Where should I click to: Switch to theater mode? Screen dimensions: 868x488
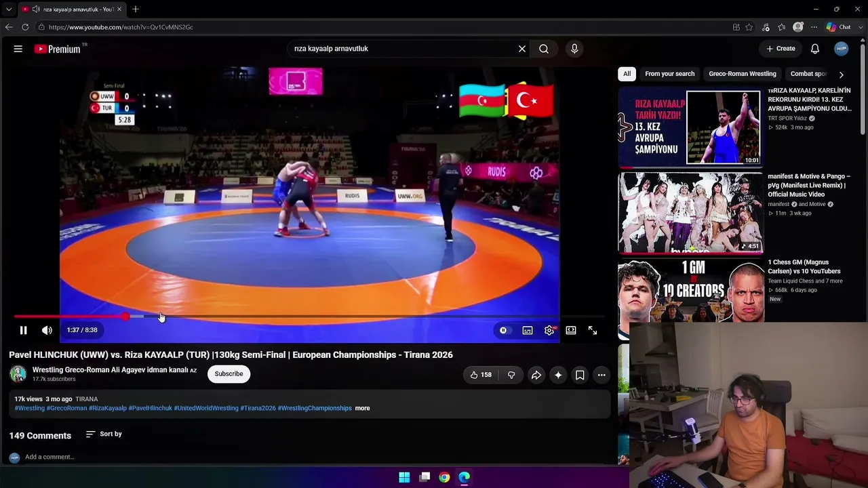coord(571,330)
